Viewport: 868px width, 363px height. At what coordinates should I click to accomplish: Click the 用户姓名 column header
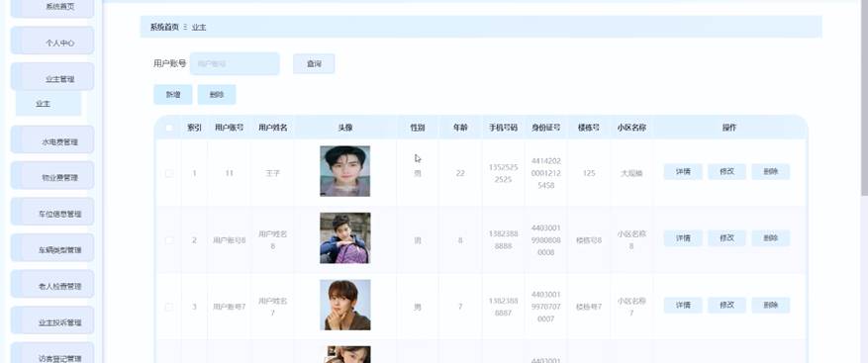point(272,128)
